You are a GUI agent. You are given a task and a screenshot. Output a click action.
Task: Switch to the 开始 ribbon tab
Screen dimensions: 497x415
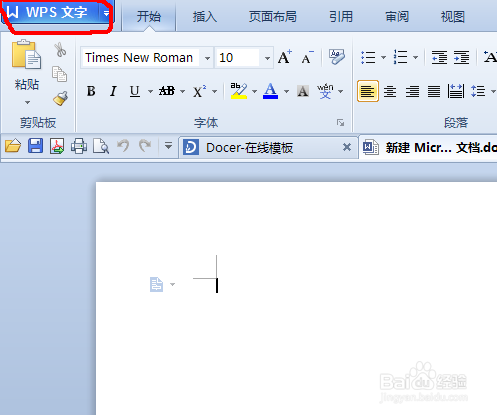point(149,16)
